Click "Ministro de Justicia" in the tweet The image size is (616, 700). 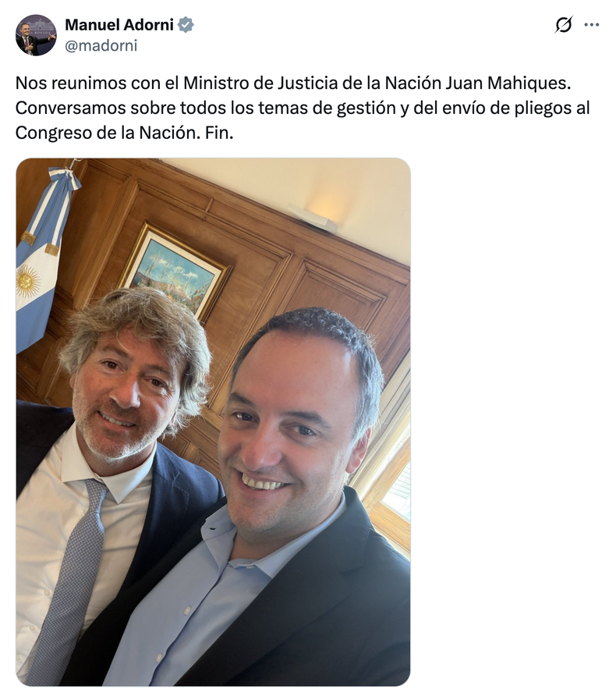[x=260, y=83]
